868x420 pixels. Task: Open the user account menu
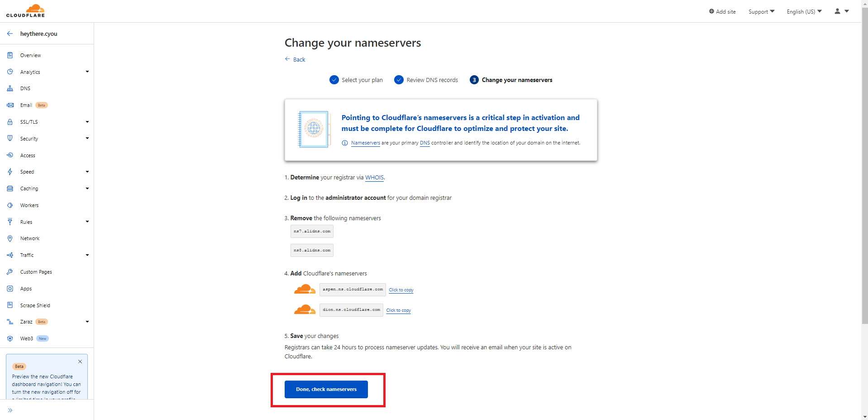click(x=842, y=11)
